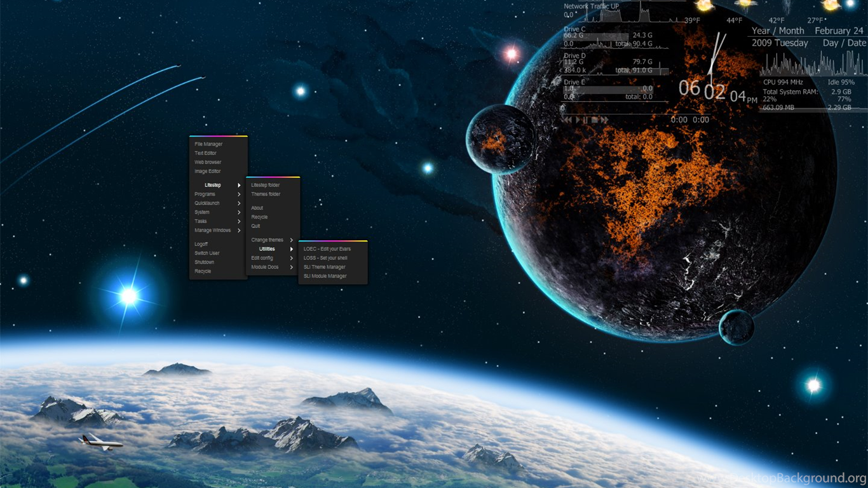Select LOEC - Edit your Evars
868x488 pixels.
click(327, 249)
